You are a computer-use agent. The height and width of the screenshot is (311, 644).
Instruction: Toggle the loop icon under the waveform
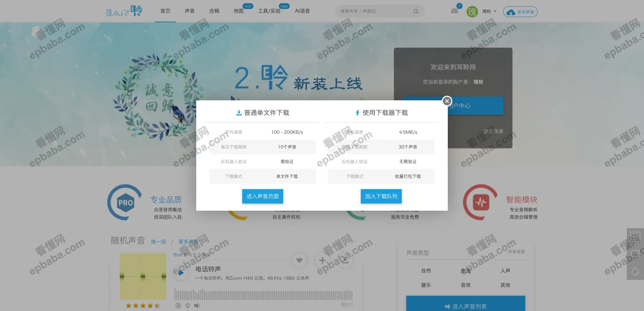[x=187, y=306]
